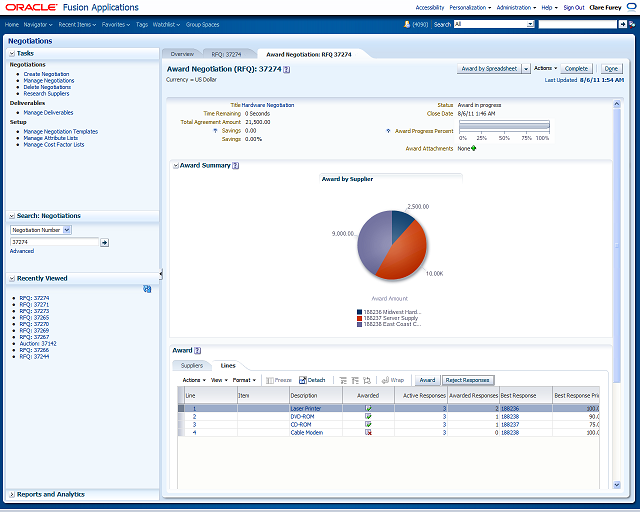
Task: Open the table Actions menu
Action: (194, 380)
